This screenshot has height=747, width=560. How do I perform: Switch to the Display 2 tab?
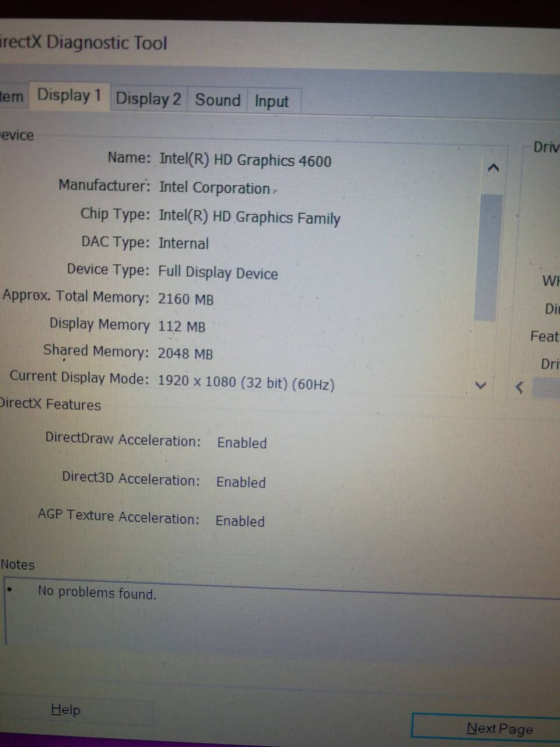coord(148,99)
